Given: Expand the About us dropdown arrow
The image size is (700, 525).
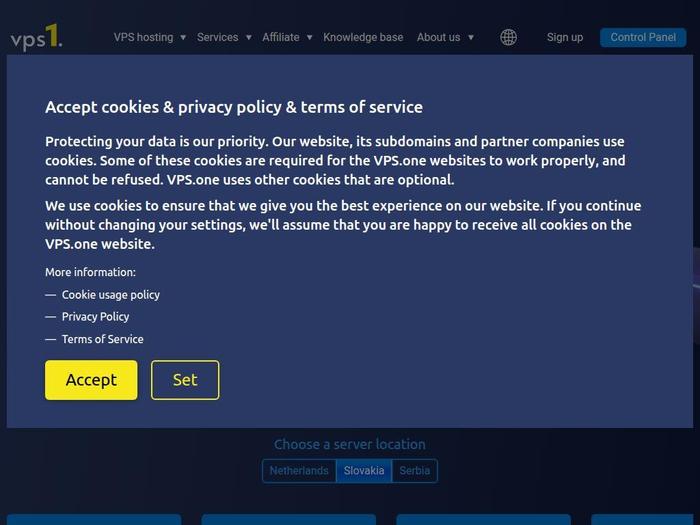Looking at the screenshot, I should [470, 38].
